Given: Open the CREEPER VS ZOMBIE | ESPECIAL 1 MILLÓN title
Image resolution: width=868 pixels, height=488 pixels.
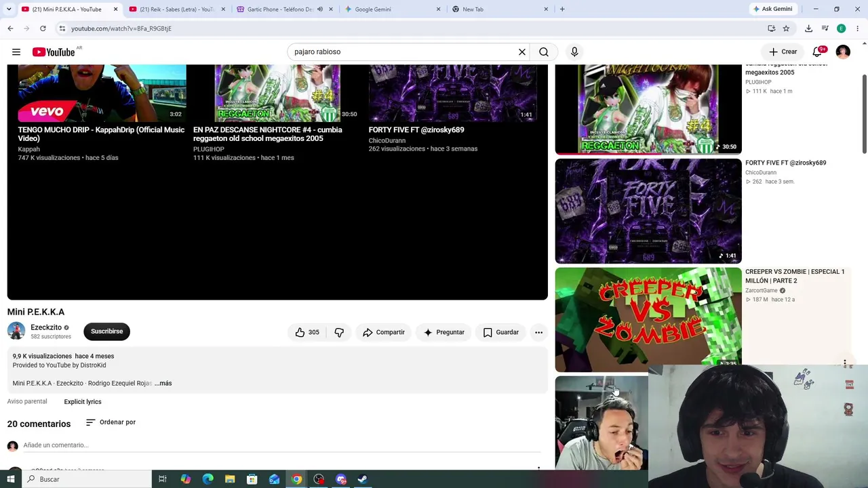Looking at the screenshot, I should [795, 276].
